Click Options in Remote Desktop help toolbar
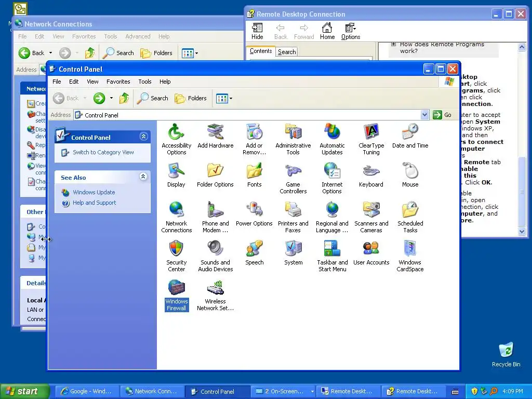 [x=351, y=31]
